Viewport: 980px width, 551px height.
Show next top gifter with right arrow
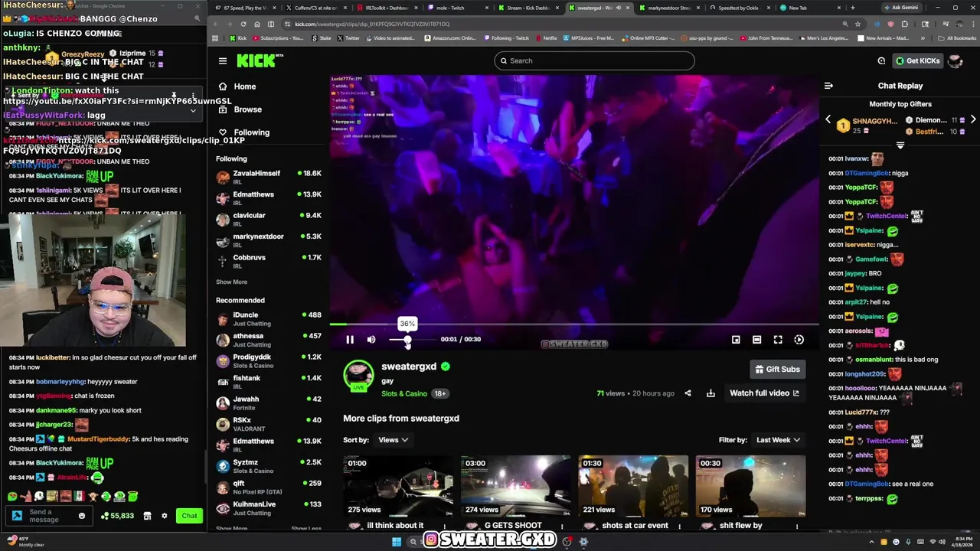[x=972, y=120]
